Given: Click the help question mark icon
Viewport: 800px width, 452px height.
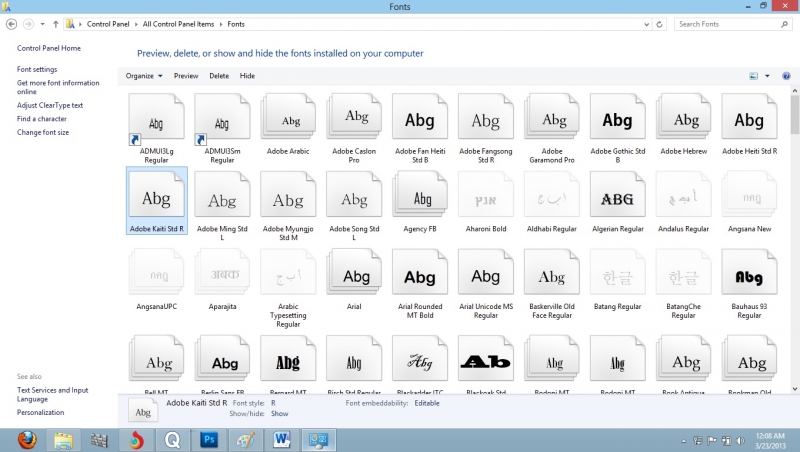Looking at the screenshot, I should (x=785, y=75).
